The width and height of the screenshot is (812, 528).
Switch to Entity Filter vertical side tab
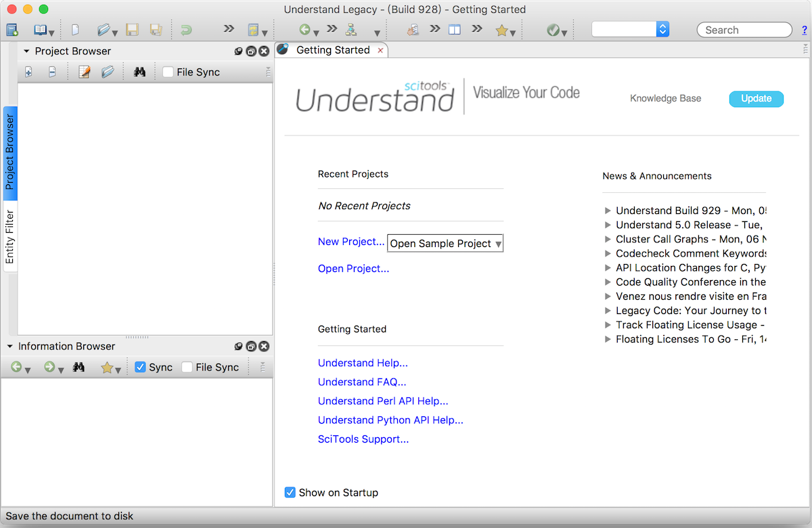10,236
